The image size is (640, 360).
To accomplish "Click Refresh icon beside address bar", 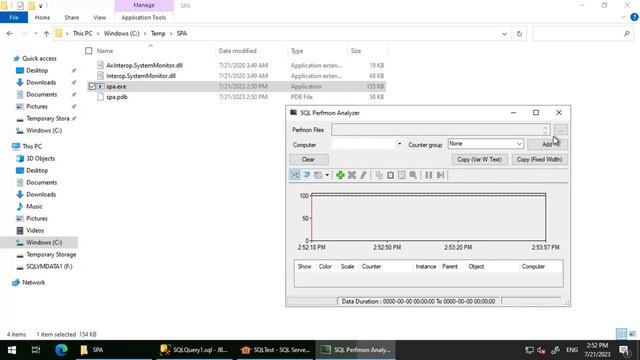I will click(519, 33).
